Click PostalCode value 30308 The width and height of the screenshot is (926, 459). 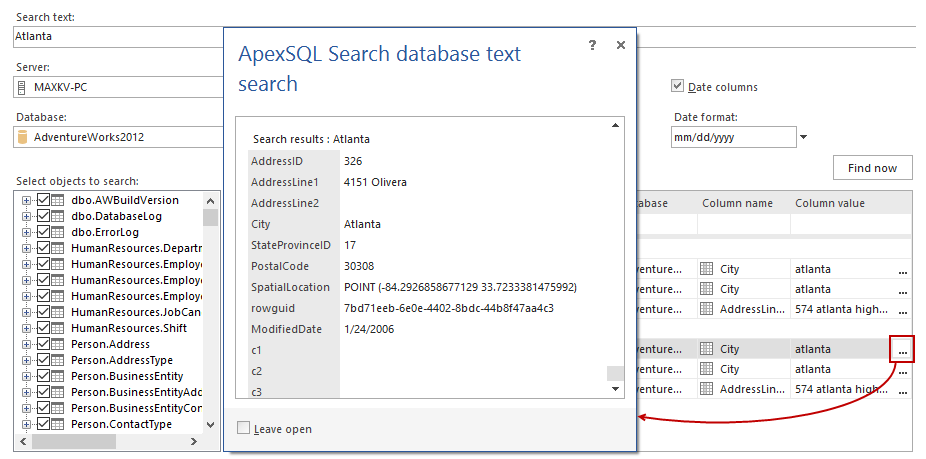(359, 266)
